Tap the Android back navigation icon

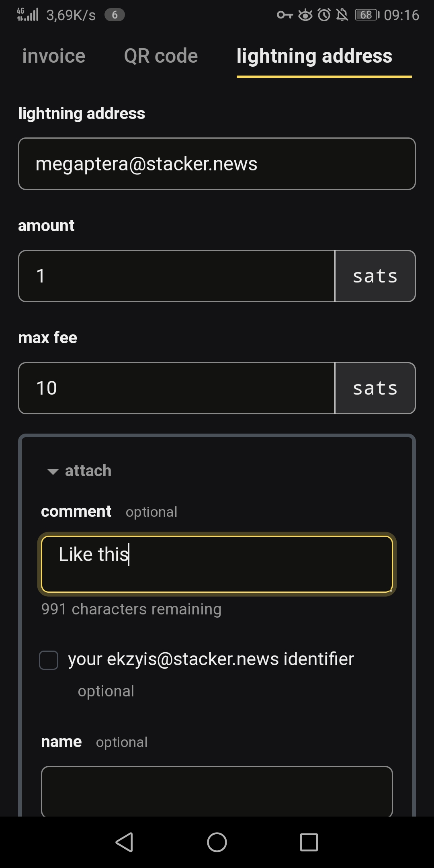point(125,842)
